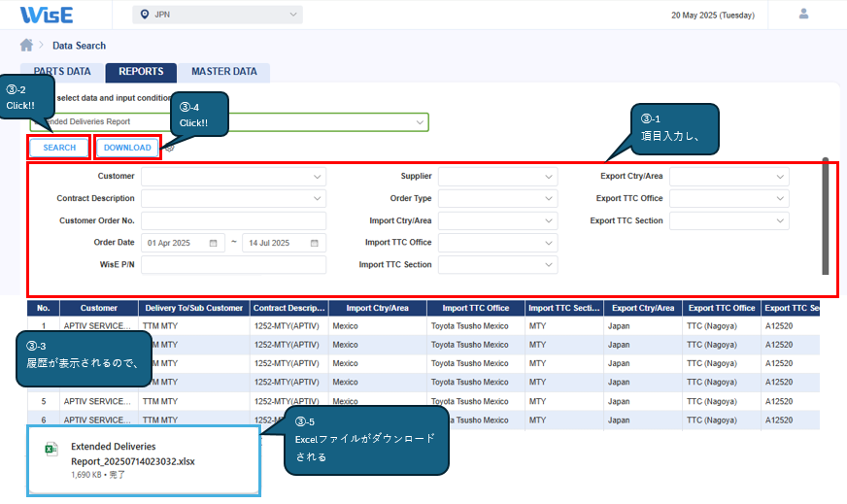Expand the JPN country selector
Viewport: 847px width, 504px height.
292,15
